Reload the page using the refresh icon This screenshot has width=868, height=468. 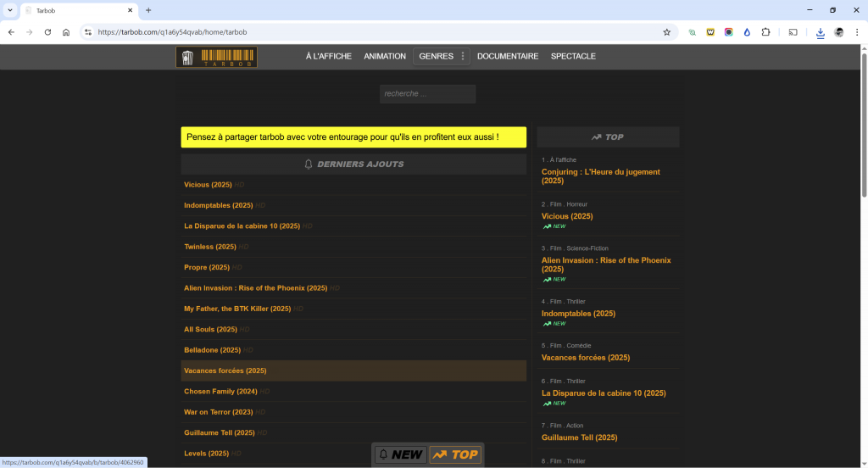[x=47, y=32]
